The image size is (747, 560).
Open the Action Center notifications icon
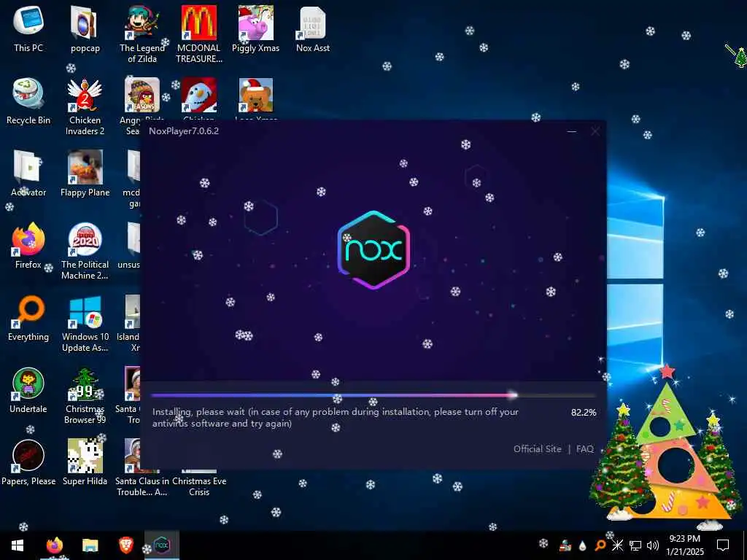(x=723, y=545)
